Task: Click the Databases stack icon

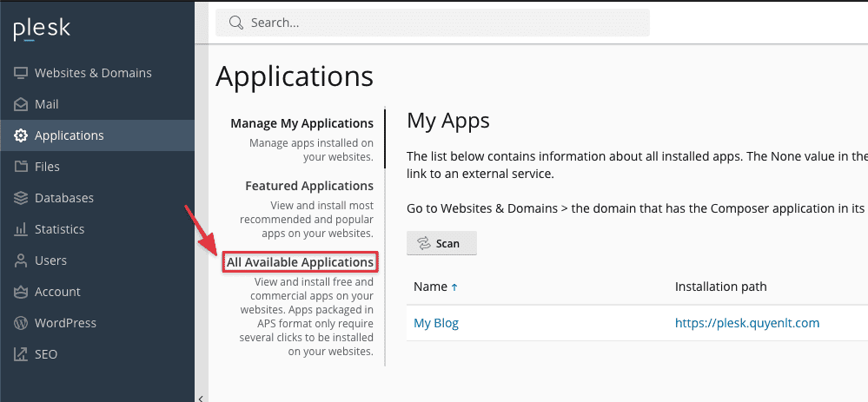Action: [x=21, y=198]
